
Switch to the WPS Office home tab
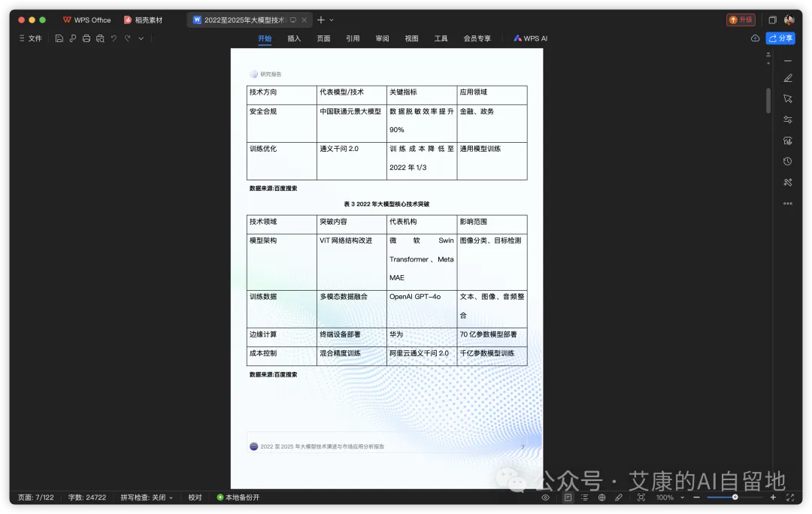87,20
